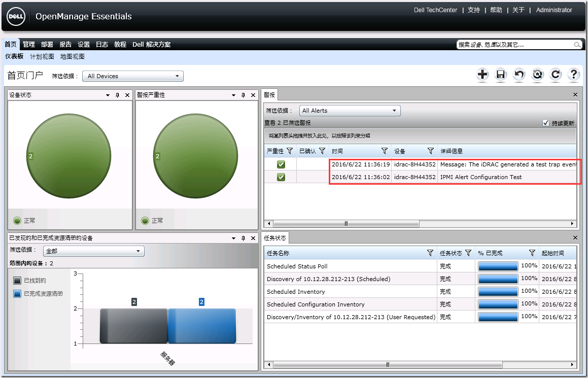Image resolution: width=588 pixels, height=378 pixels.
Task: Close the 任务状态 panel
Action: coord(576,238)
